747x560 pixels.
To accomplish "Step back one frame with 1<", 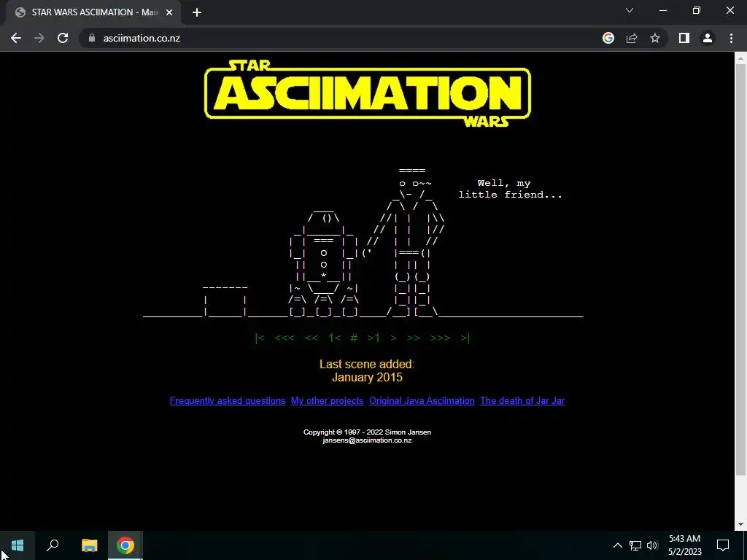I will pos(334,338).
